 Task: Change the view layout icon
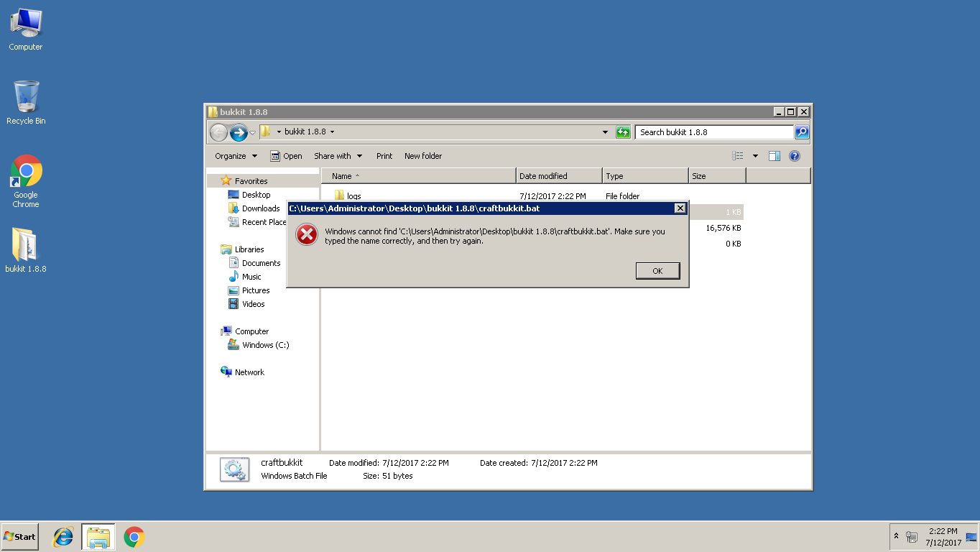pos(738,156)
